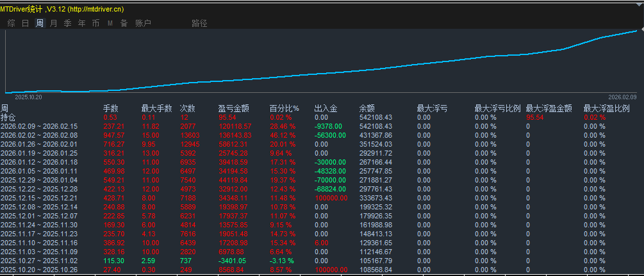The image size is (644, 276).
Task: Click the chart end date 2026.02.09
Action: [622, 97]
